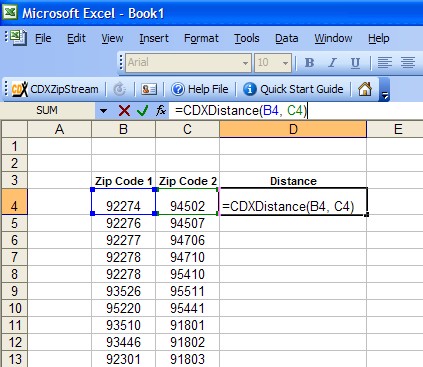Align text left
Viewport: 423px width, 367px height.
384,62
